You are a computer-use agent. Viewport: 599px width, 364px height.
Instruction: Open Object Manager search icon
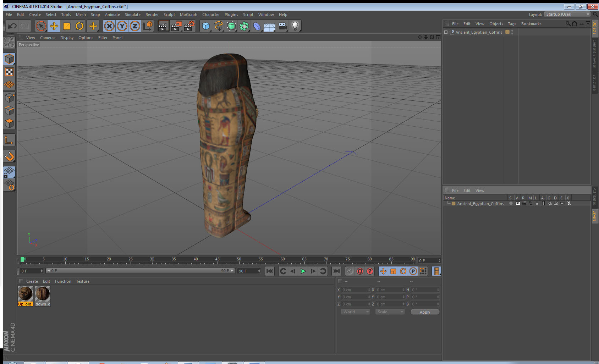[x=568, y=24]
